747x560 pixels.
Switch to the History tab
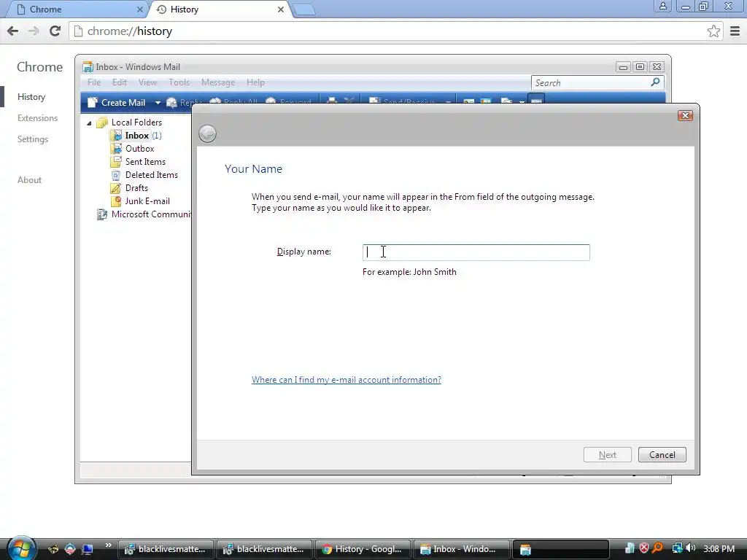coord(219,9)
